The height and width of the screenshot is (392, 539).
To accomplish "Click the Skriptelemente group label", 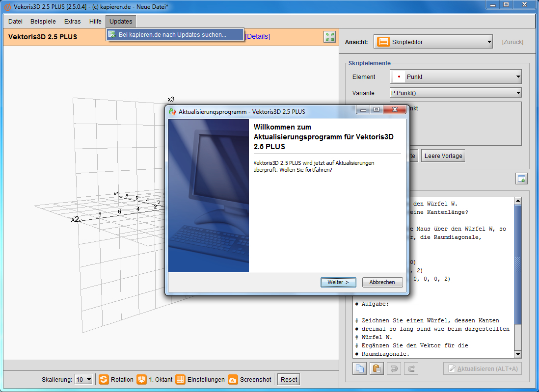I will point(370,63).
